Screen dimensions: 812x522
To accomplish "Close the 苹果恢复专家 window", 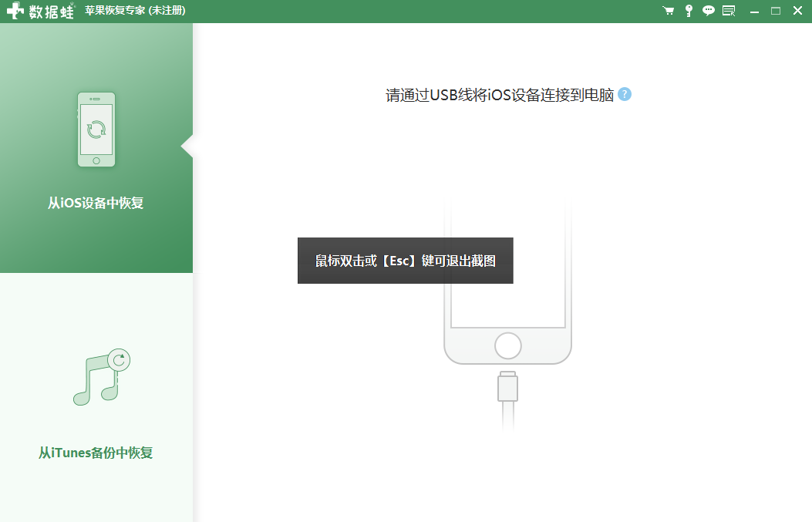I will (797, 11).
